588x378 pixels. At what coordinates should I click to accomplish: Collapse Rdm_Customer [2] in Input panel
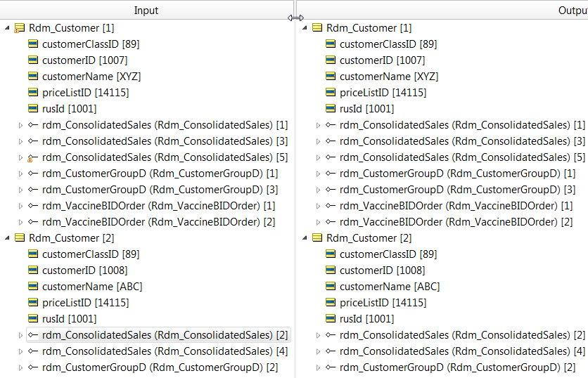pos(7,238)
